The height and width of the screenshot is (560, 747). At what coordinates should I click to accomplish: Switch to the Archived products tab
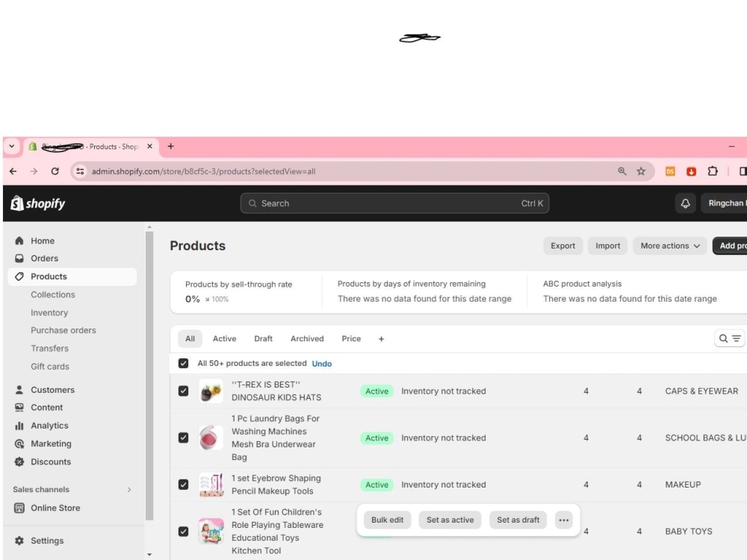307,338
